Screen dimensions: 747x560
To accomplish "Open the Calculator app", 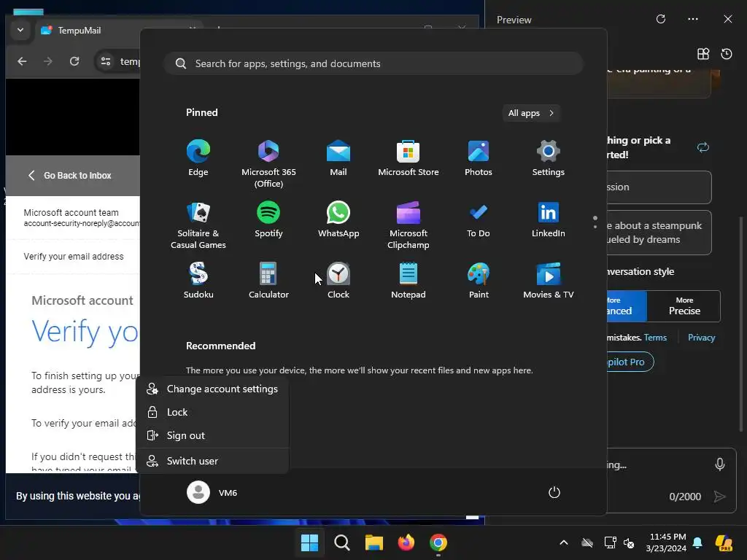I will click(268, 281).
